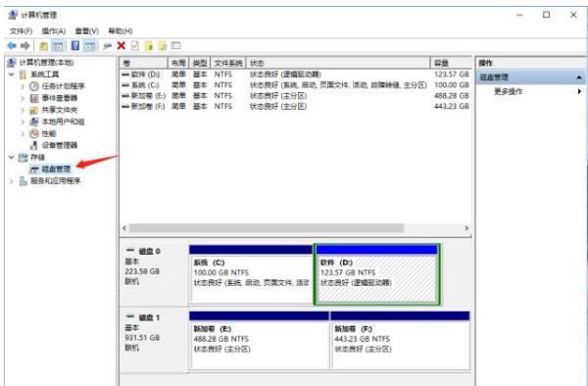Screen dimensions: 588x386
Task: Click the 设备管理器 icon in tree
Action: [x=34, y=145]
